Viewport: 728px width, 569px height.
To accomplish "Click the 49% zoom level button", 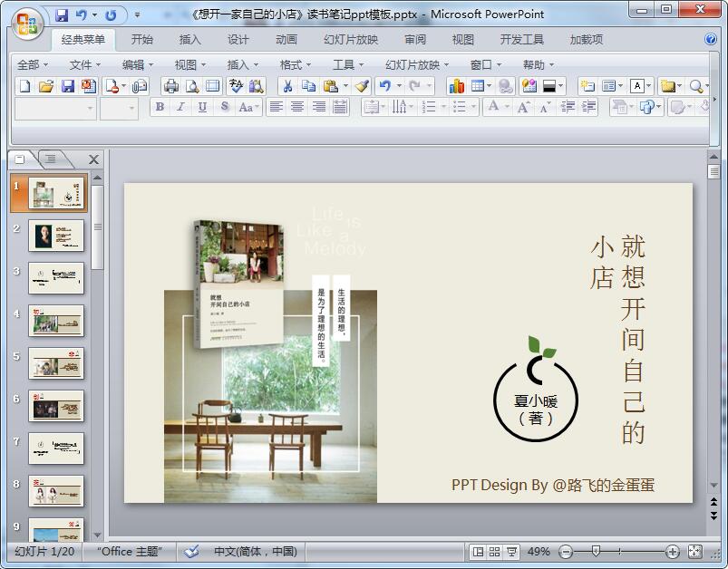I will point(539,552).
